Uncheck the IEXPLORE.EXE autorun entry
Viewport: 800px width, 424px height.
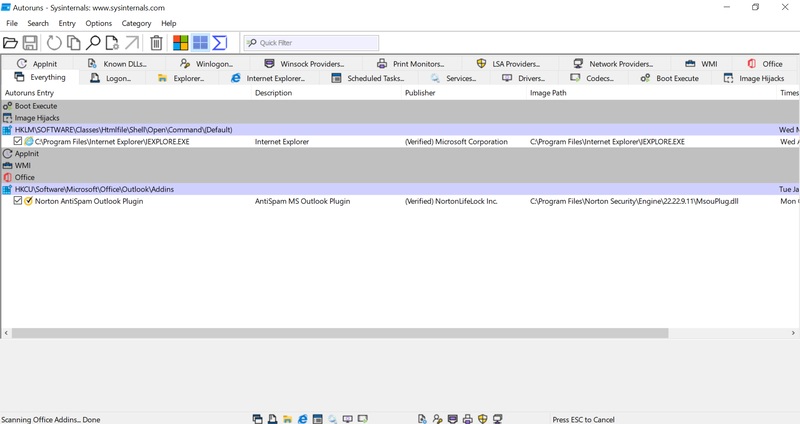pyautogui.click(x=18, y=142)
